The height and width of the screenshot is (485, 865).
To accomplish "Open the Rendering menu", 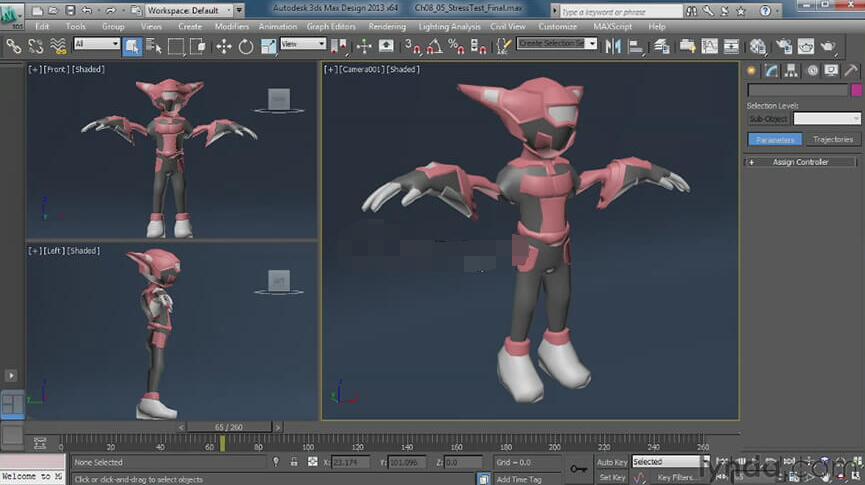I will pyautogui.click(x=387, y=26).
